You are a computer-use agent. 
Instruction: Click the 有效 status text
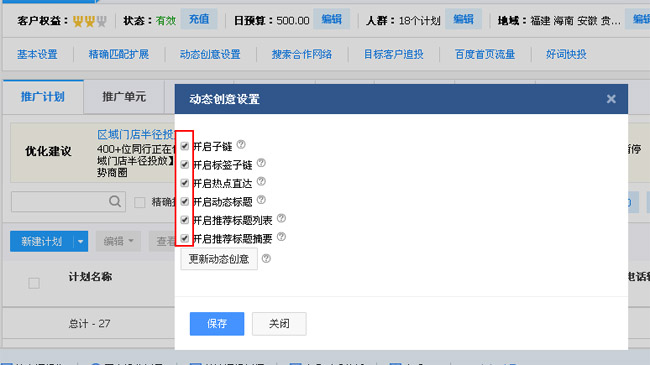(x=166, y=21)
